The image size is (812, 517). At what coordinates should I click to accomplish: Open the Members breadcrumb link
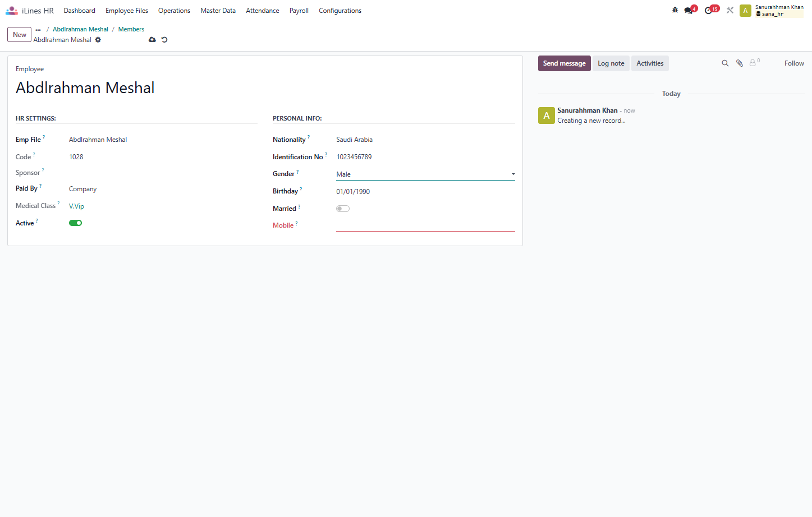pyautogui.click(x=131, y=29)
